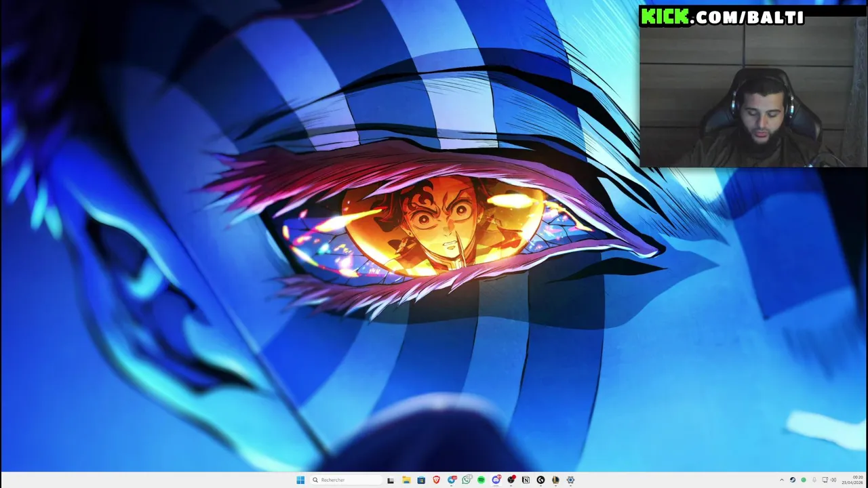Expand the hidden system tray icons
The width and height of the screenshot is (868, 488).
click(782, 480)
